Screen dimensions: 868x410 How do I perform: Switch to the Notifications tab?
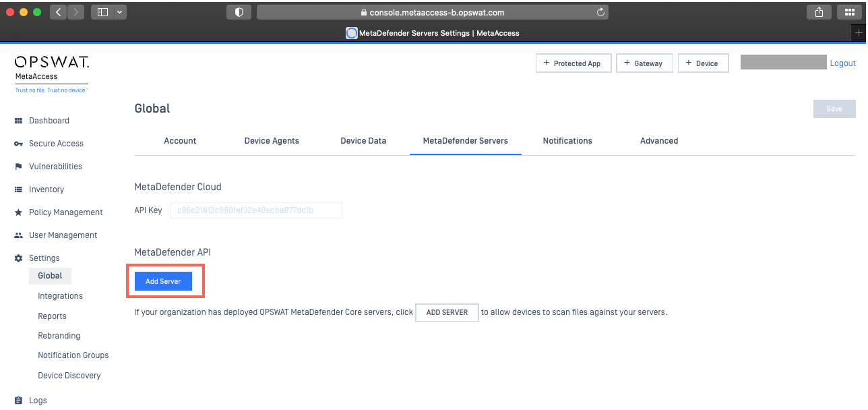tap(567, 141)
